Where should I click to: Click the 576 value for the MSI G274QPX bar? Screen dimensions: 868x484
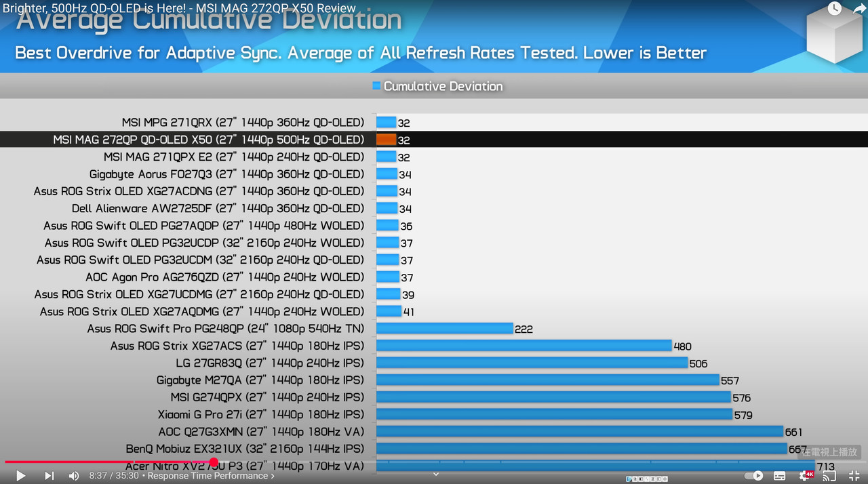742,398
